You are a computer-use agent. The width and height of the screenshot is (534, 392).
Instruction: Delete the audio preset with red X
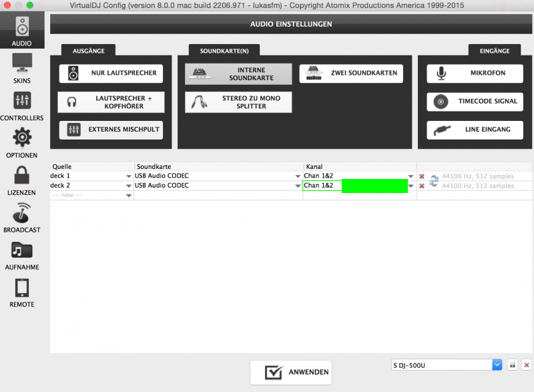pyautogui.click(x=527, y=365)
